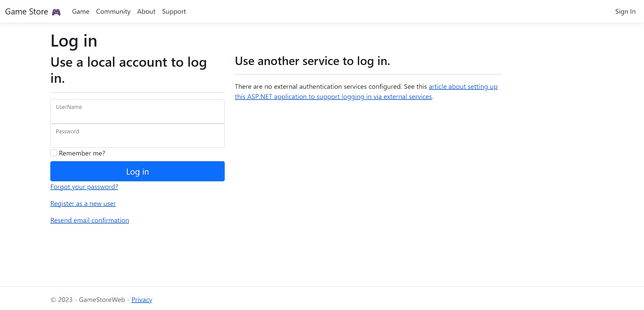Image resolution: width=644 pixels, height=310 pixels.
Task: Focus the UserName input field
Action: (138, 111)
